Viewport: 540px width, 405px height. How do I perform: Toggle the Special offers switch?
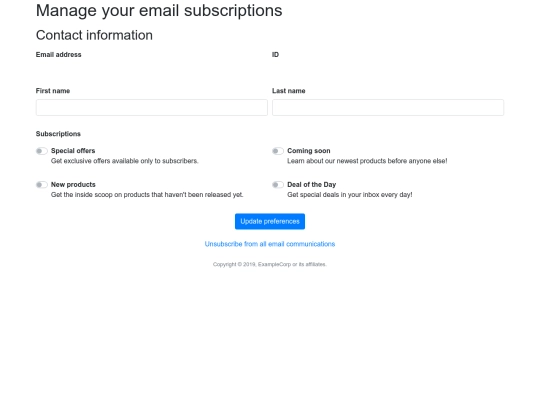(x=42, y=151)
